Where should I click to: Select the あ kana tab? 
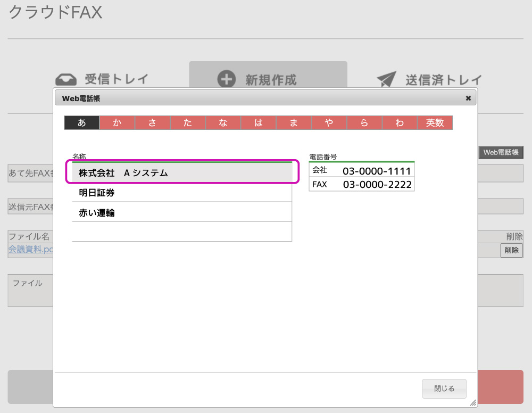coord(82,122)
